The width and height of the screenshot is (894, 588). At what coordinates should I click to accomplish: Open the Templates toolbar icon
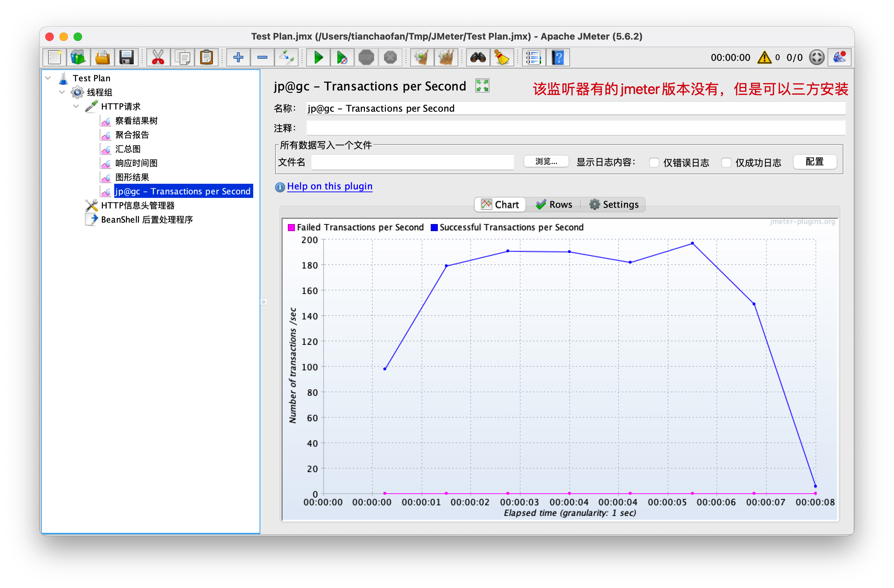point(78,57)
